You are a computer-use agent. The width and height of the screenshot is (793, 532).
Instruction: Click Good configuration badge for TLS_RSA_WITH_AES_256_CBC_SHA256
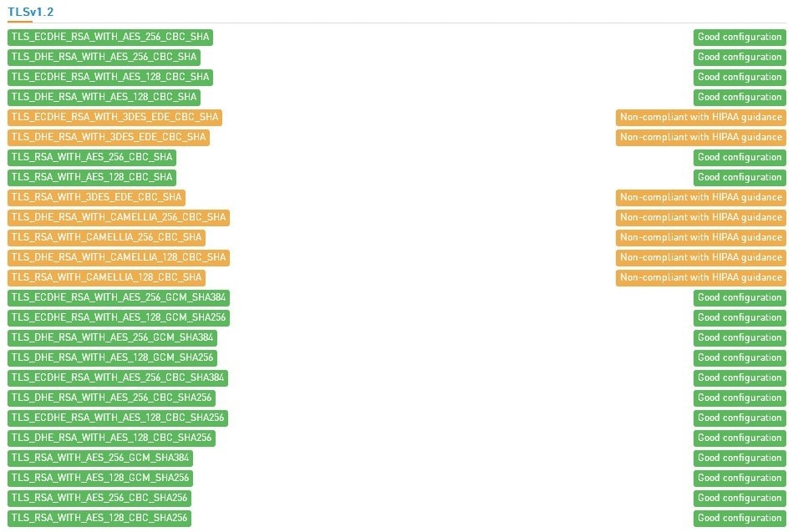[740, 498]
